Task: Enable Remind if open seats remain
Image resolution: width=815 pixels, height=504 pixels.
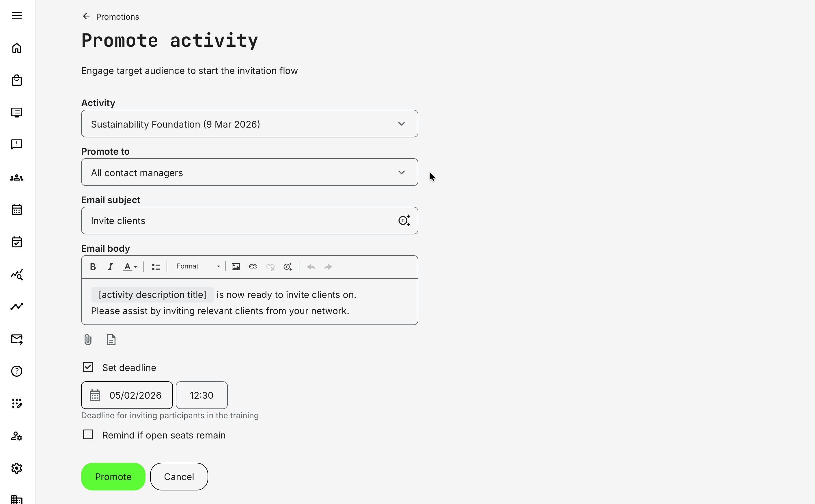Action: click(x=88, y=435)
